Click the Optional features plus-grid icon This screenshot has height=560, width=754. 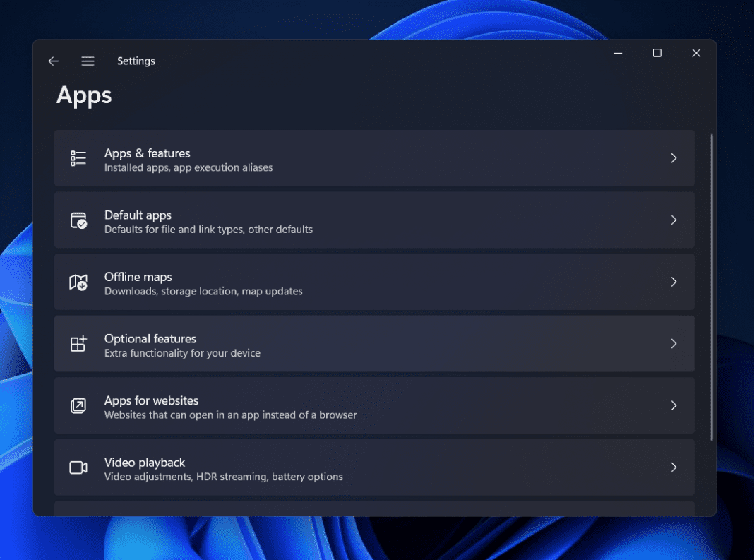point(78,344)
